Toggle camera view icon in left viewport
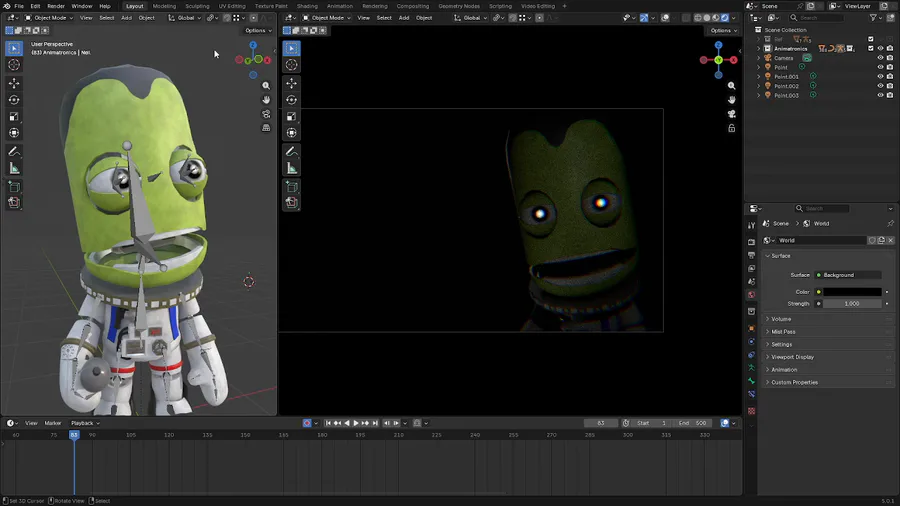 [x=266, y=114]
